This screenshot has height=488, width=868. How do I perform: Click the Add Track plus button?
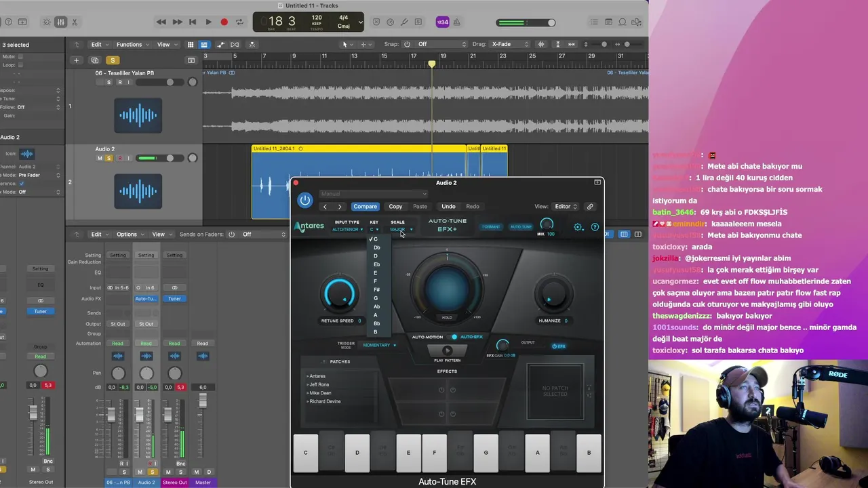[76, 60]
